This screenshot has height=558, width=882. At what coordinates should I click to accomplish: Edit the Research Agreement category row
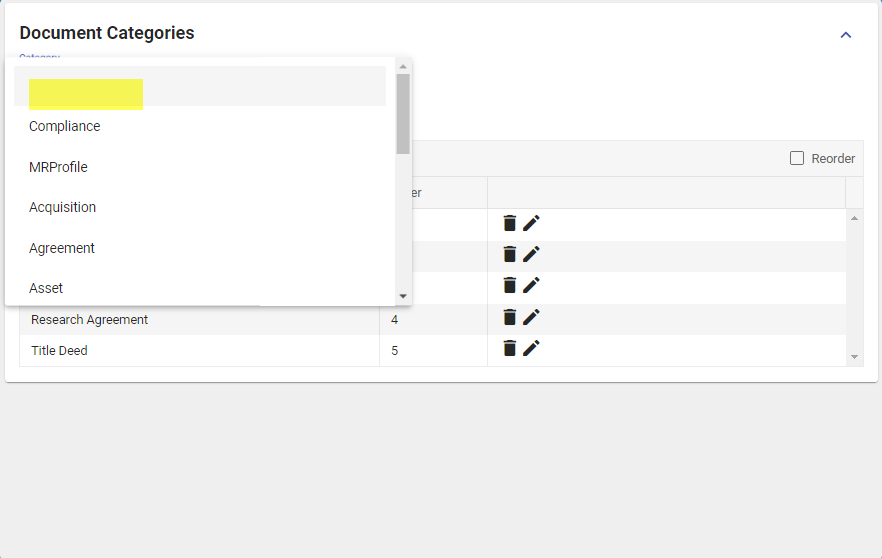coord(531,317)
